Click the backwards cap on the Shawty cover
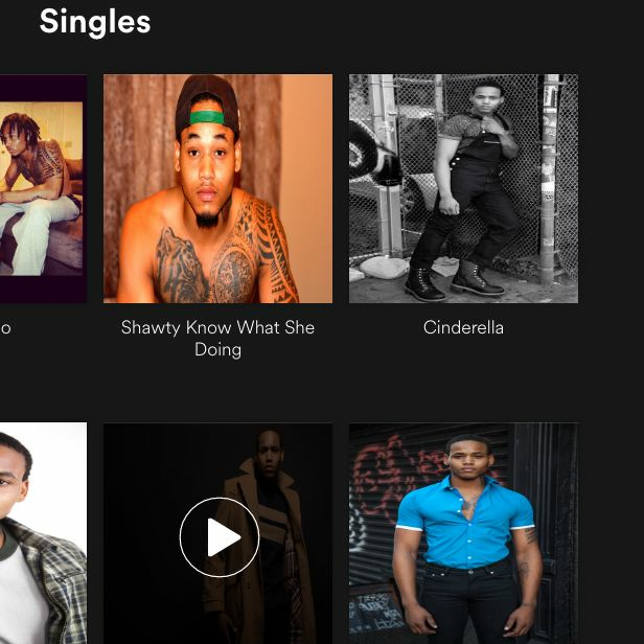Viewport: 644px width, 644px height. pyautogui.click(x=207, y=105)
